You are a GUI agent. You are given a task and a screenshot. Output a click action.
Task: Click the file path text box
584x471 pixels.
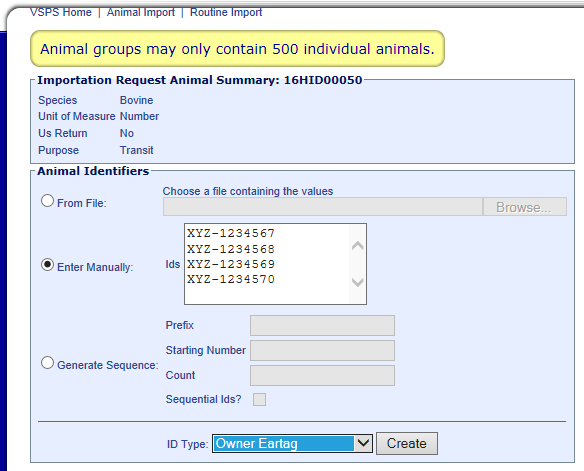click(x=323, y=207)
